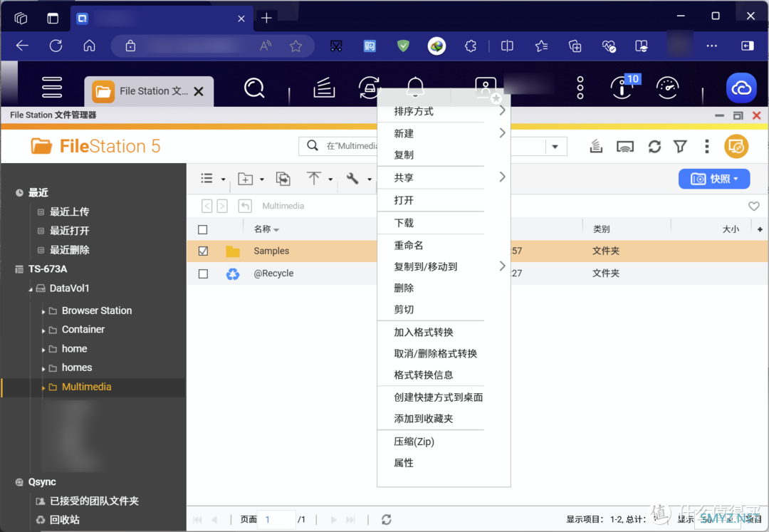
Task: Open 最近上传 in sidebar
Action: [x=69, y=212]
